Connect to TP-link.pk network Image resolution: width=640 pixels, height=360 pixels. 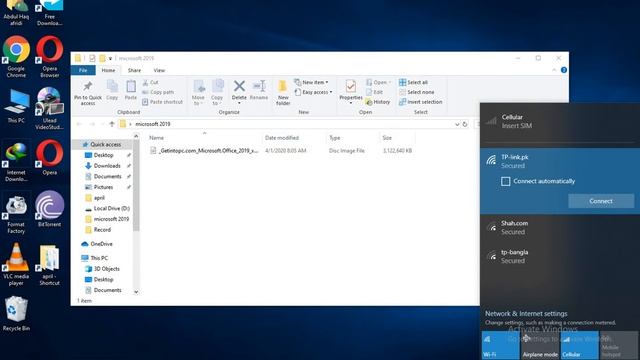tap(601, 201)
